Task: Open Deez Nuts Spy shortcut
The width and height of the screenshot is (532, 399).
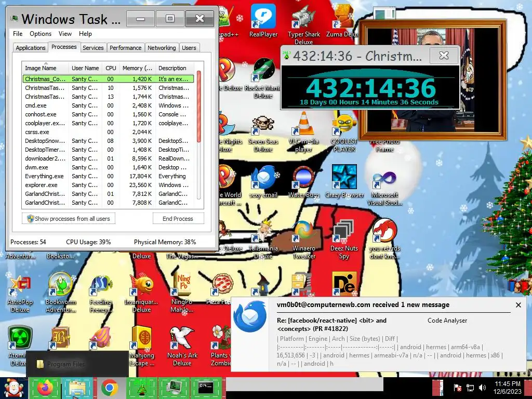Action: (344, 239)
